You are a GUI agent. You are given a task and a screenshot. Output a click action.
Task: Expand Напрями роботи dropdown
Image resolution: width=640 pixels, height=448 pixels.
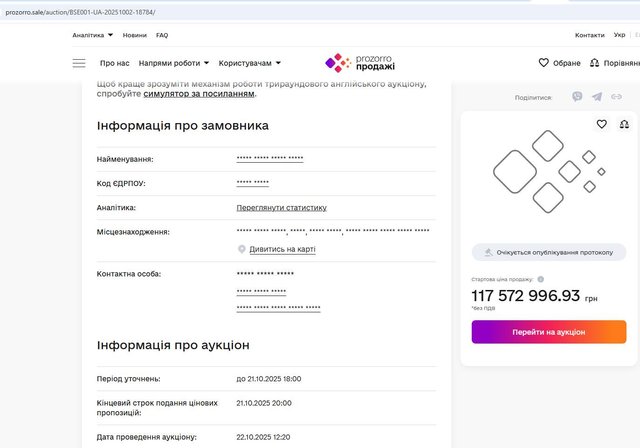(174, 63)
